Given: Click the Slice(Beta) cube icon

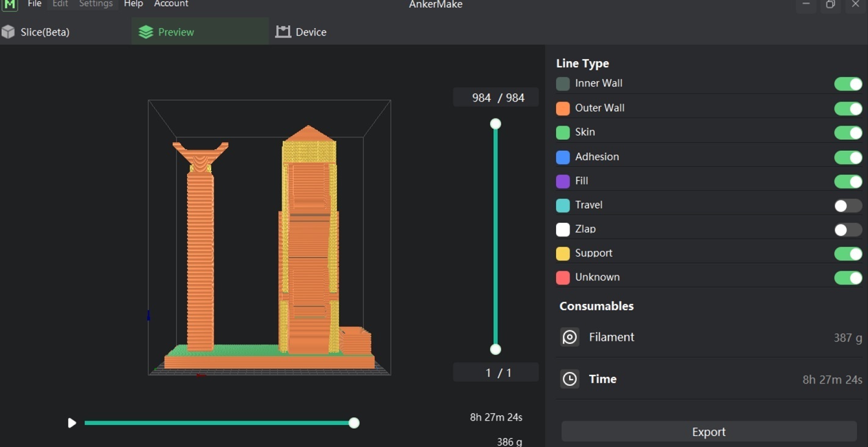Looking at the screenshot, I should click(x=8, y=32).
